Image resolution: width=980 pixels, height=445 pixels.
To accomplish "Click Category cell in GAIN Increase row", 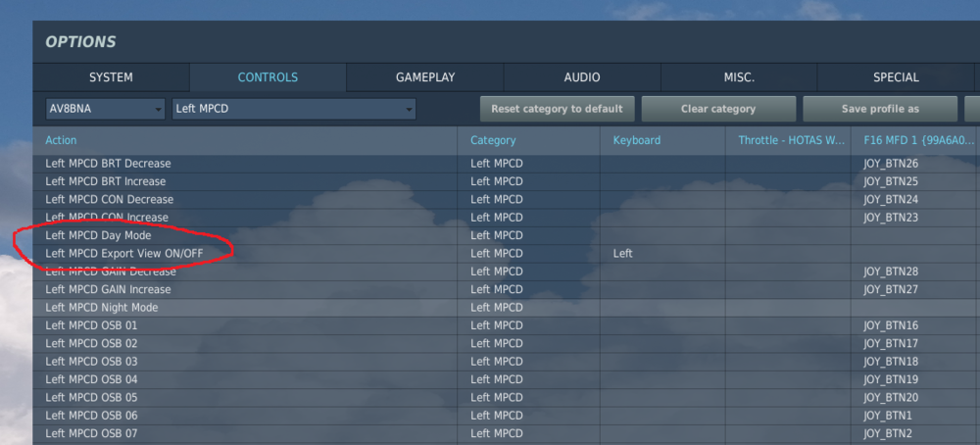I will 529,290.
